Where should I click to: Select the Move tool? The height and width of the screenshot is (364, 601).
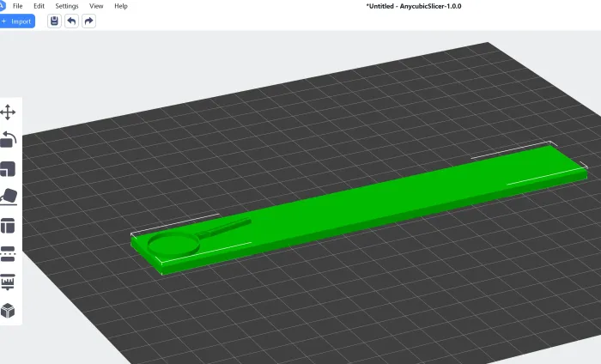pyautogui.click(x=8, y=112)
